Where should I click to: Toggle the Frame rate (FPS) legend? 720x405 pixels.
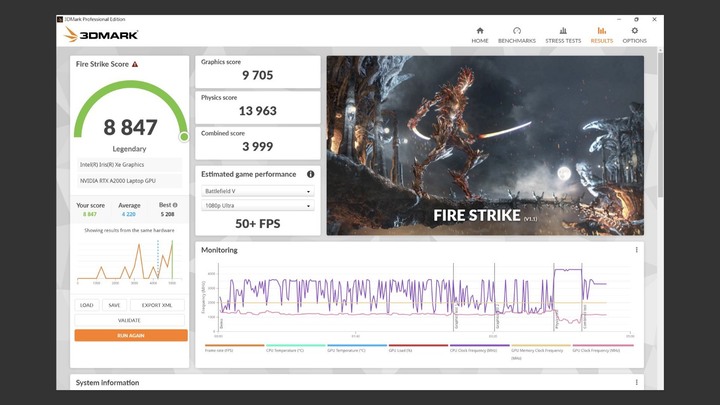234,348
